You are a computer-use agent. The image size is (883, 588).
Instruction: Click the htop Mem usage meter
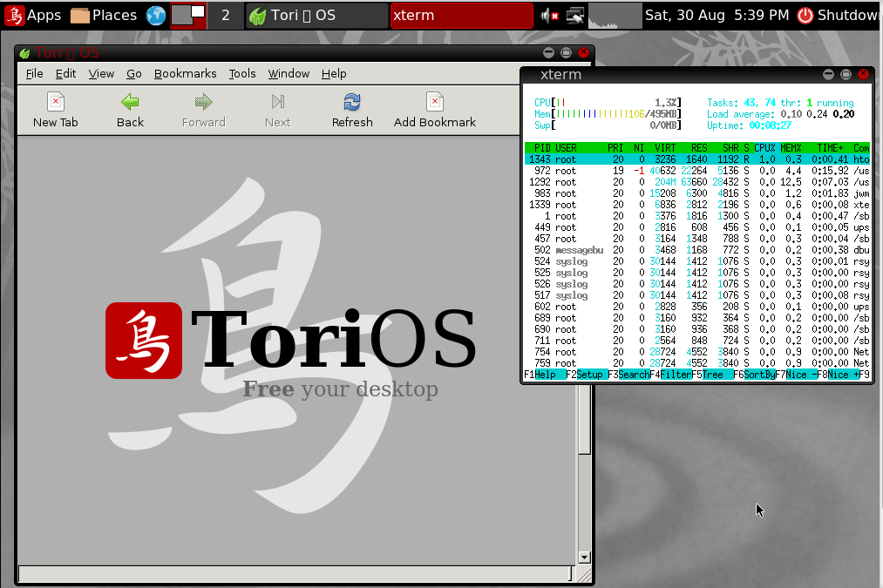(x=608, y=114)
